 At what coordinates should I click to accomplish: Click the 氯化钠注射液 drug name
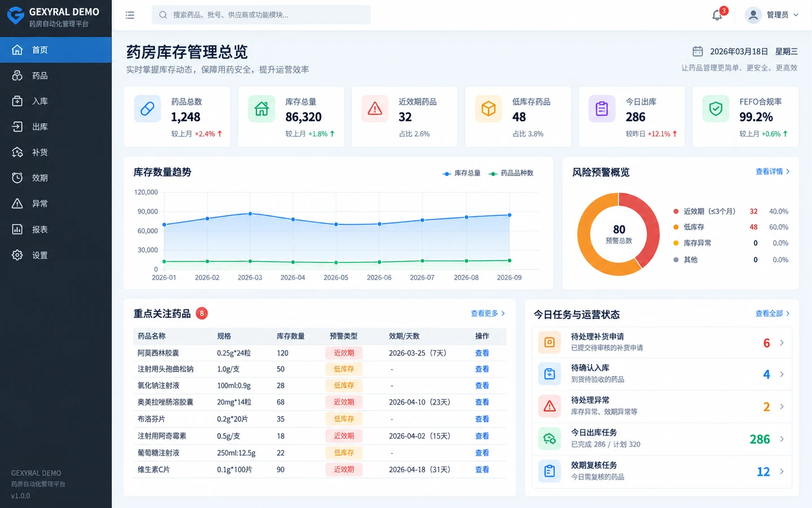coord(158,386)
